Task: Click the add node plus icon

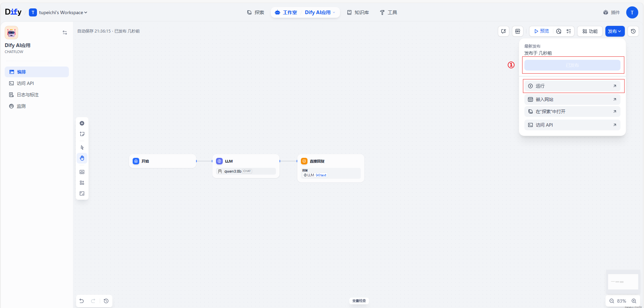Action: coord(82,123)
